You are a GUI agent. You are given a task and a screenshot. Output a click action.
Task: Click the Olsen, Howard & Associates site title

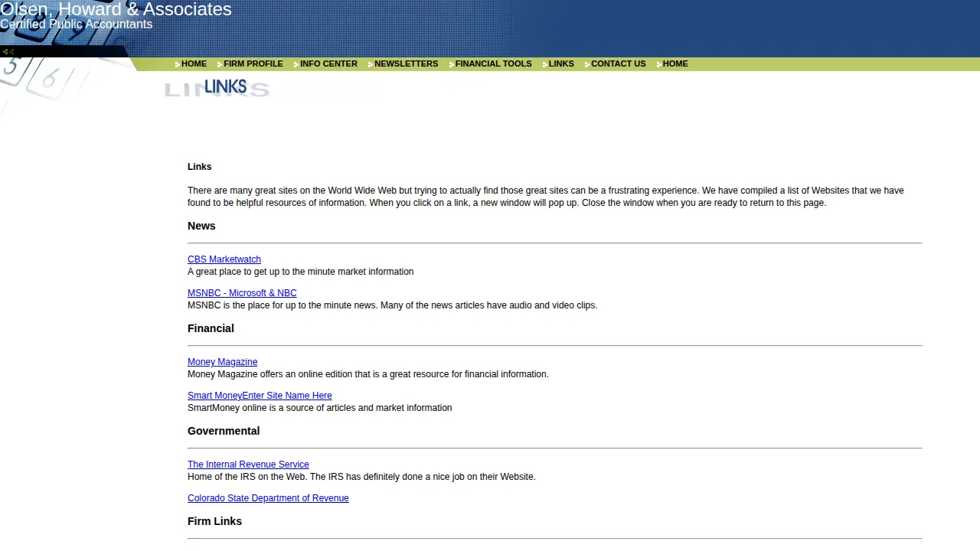116,9
